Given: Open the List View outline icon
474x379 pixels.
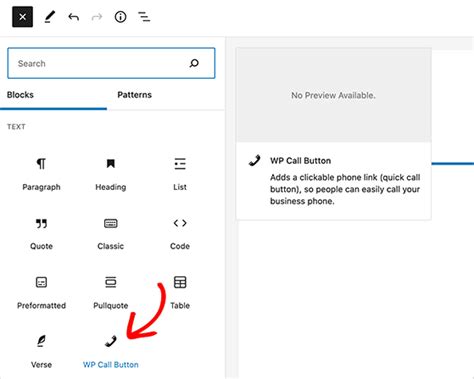Looking at the screenshot, I should [x=144, y=17].
